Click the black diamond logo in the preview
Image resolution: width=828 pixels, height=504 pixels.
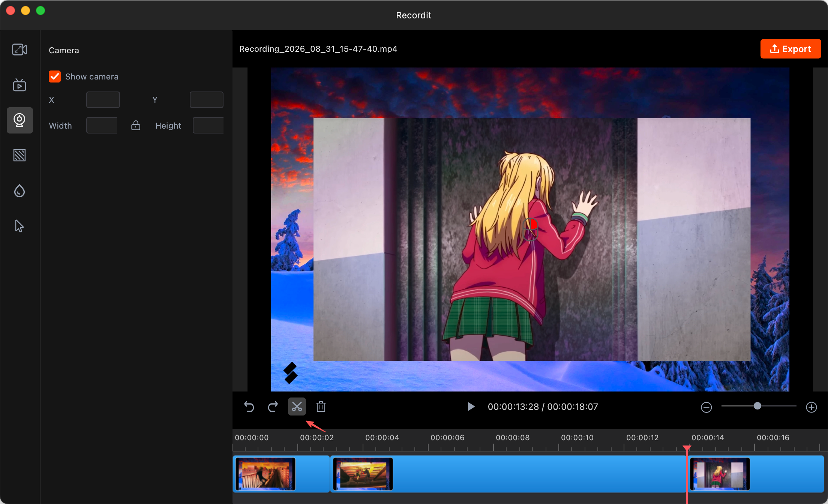(290, 373)
